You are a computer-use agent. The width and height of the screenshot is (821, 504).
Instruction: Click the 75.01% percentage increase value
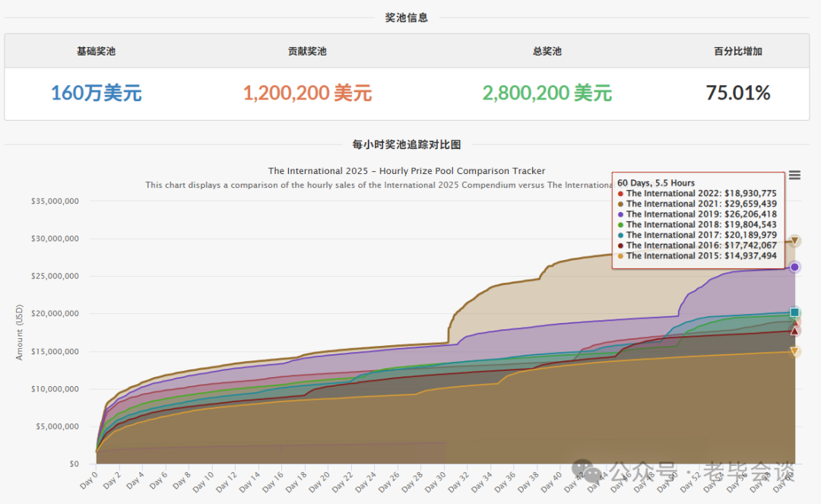(x=737, y=94)
